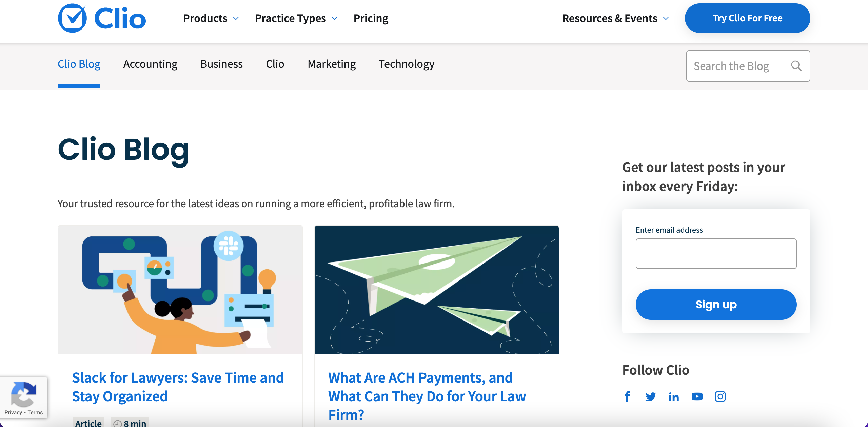Expand the Products dropdown menu
The height and width of the screenshot is (427, 868).
(x=211, y=18)
